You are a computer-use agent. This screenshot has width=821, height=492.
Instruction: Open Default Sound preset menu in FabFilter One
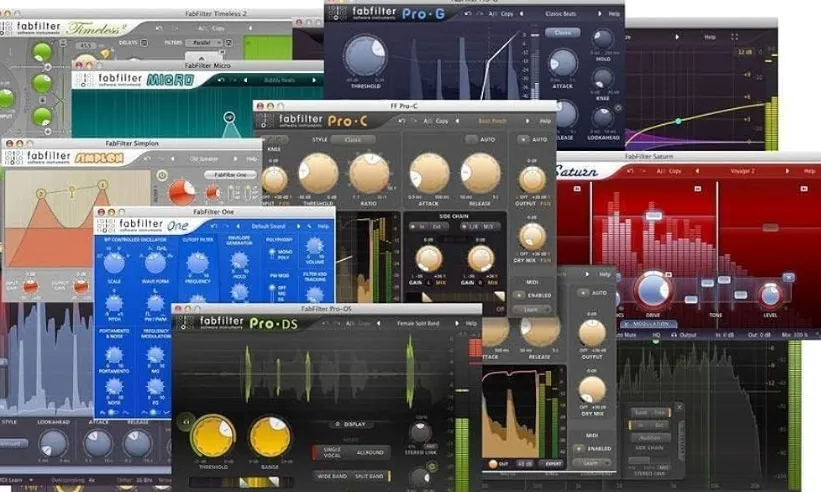tap(269, 226)
